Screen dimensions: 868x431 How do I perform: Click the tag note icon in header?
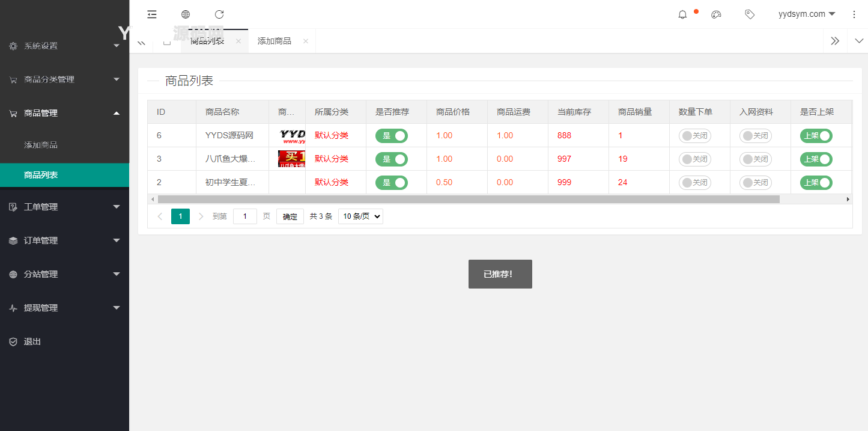click(750, 14)
